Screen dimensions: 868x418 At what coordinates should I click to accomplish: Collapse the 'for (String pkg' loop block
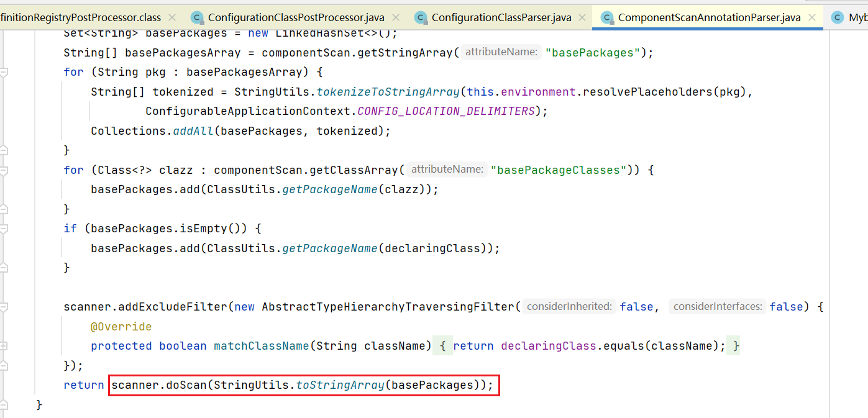point(4,72)
